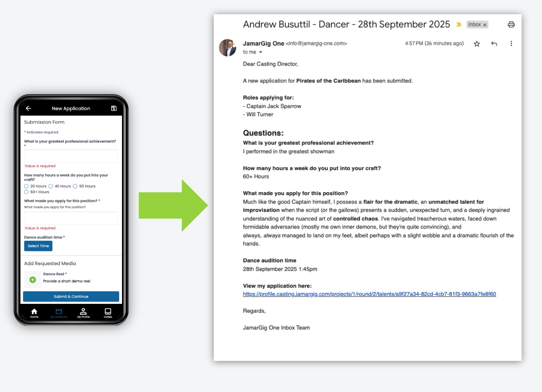
Task: Open the Home tab in the phone nav bar
Action: coord(34,313)
